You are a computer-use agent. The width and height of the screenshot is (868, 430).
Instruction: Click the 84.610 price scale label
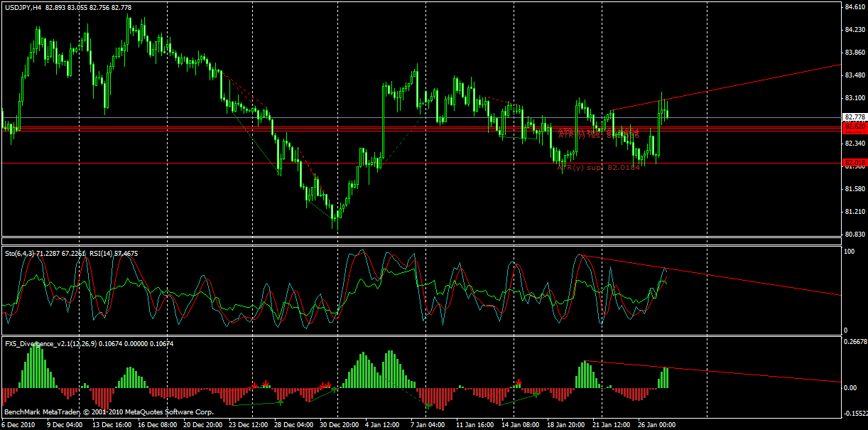point(855,7)
